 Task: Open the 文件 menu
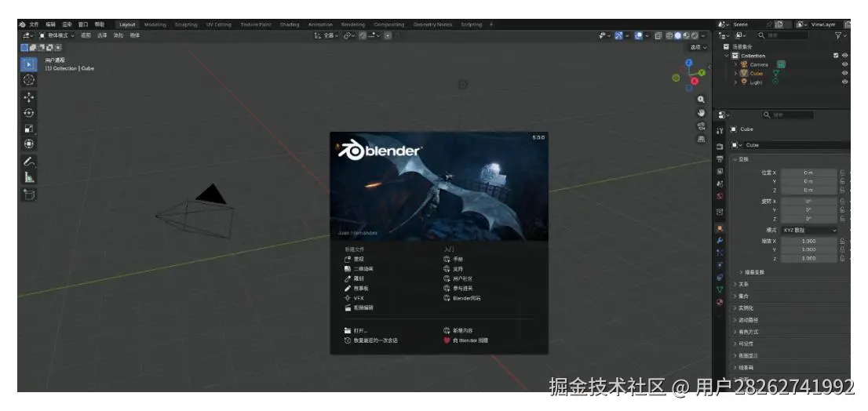(x=35, y=24)
